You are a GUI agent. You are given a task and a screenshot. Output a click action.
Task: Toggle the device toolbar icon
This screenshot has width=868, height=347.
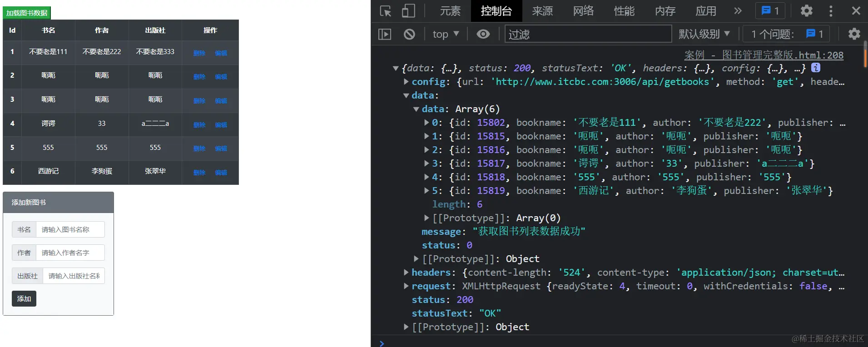point(408,11)
